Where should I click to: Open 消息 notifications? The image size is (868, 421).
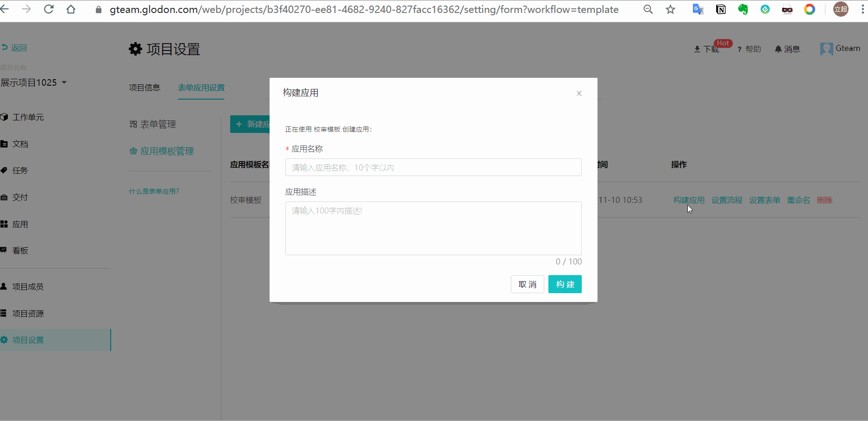(787, 49)
